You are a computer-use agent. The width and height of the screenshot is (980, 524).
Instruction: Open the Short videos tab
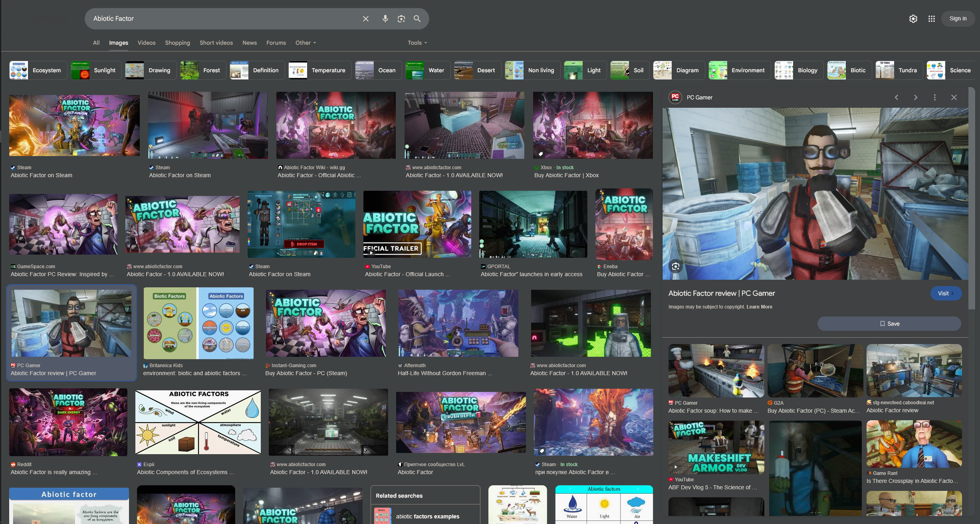click(x=216, y=43)
